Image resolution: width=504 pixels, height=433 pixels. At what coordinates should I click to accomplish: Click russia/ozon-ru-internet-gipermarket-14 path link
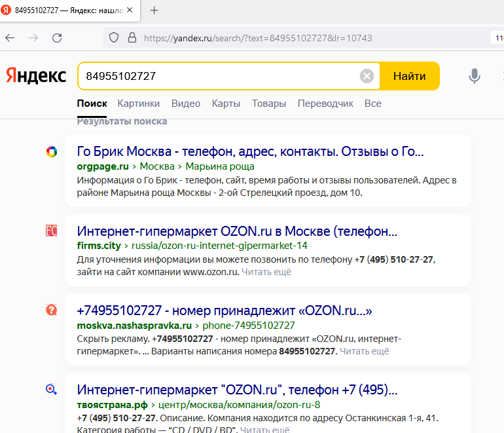[219, 246]
